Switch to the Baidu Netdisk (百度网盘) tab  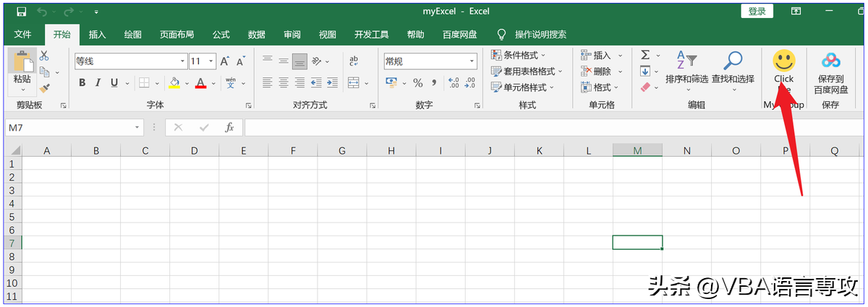click(x=459, y=35)
